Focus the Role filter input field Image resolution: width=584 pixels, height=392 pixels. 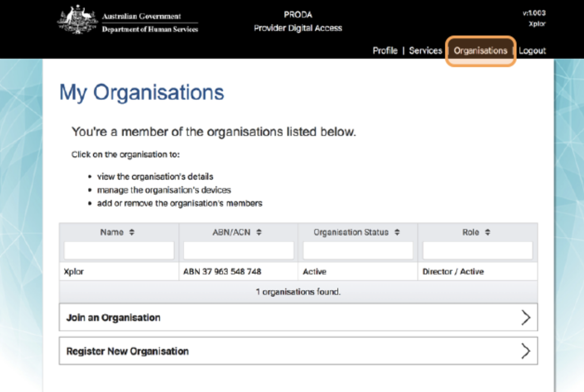pyautogui.click(x=477, y=251)
